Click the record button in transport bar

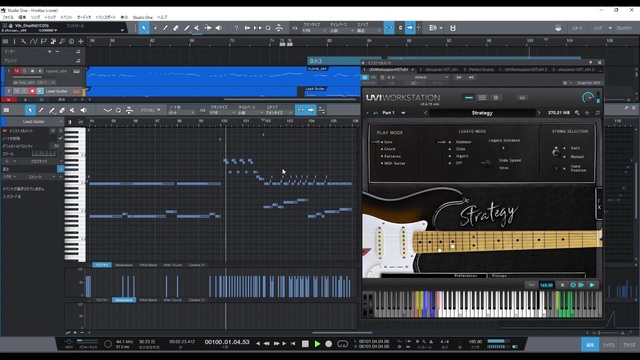click(329, 344)
